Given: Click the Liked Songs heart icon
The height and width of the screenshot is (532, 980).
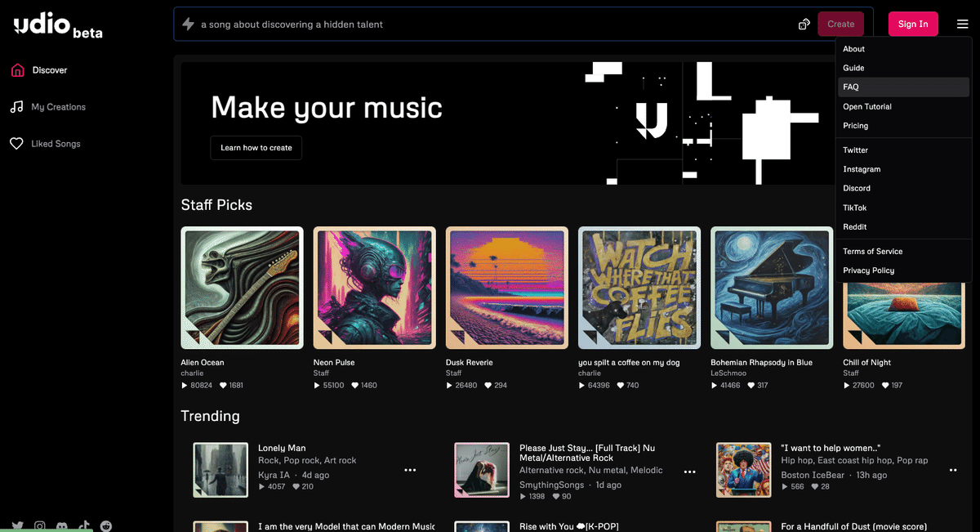Looking at the screenshot, I should (x=16, y=144).
